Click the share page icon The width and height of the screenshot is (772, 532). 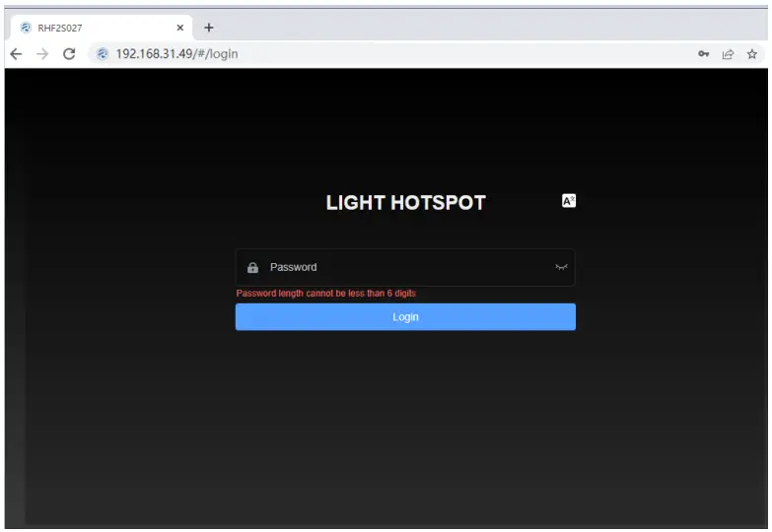tap(728, 54)
